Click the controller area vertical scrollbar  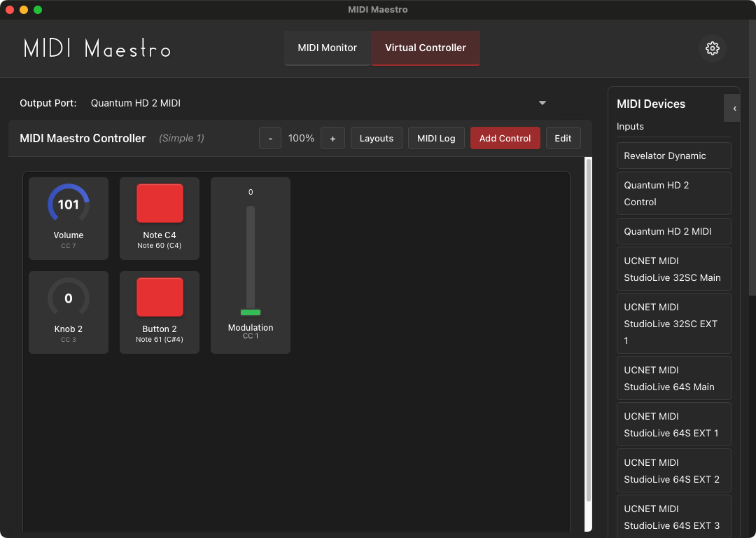coord(588,331)
